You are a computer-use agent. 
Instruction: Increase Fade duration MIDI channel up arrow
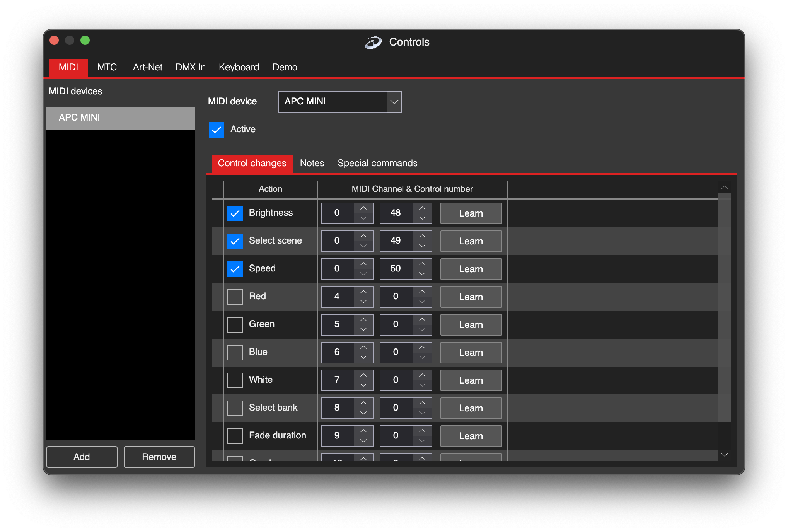point(363,431)
